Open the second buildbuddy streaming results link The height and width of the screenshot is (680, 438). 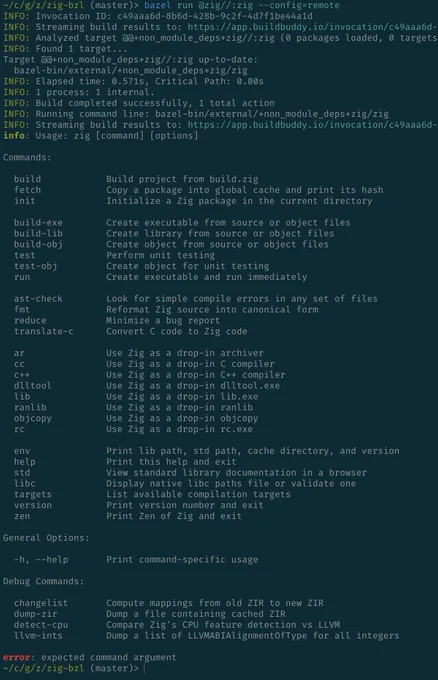click(x=312, y=125)
